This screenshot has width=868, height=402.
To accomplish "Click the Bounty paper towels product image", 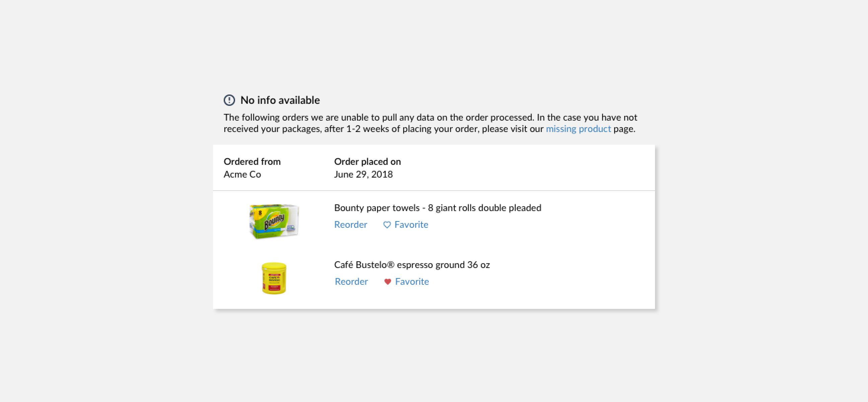I will click(x=274, y=221).
